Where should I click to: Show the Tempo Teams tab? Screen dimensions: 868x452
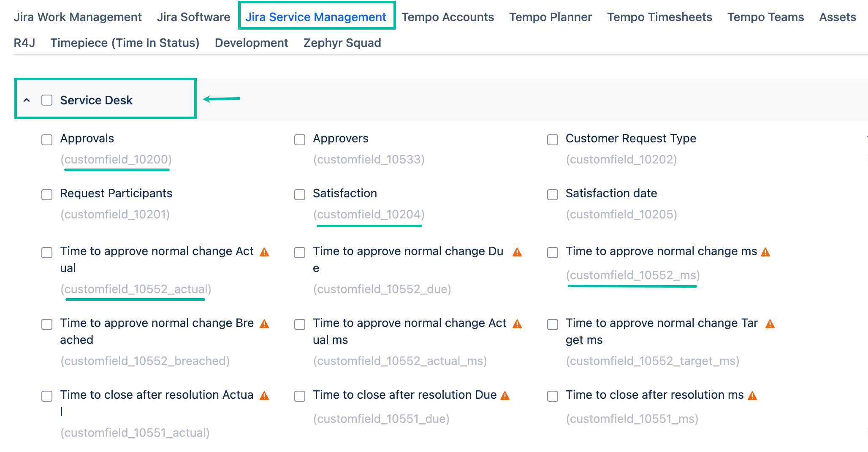(765, 17)
